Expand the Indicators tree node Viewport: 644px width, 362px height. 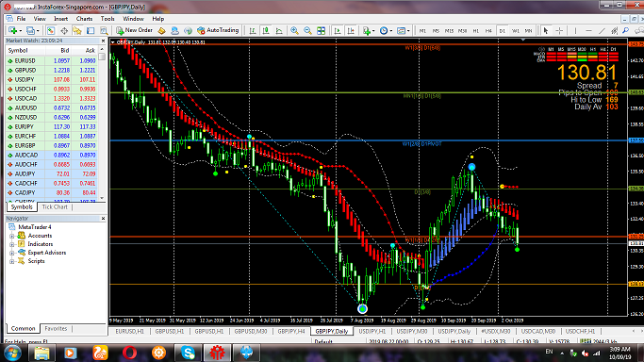click(x=12, y=244)
